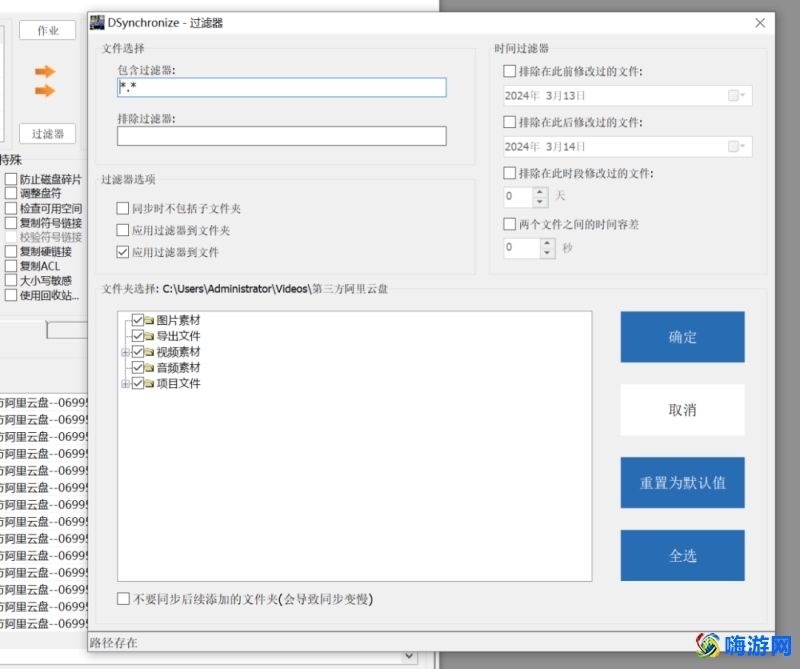Expand the 项目文件 tree node

tap(125, 384)
